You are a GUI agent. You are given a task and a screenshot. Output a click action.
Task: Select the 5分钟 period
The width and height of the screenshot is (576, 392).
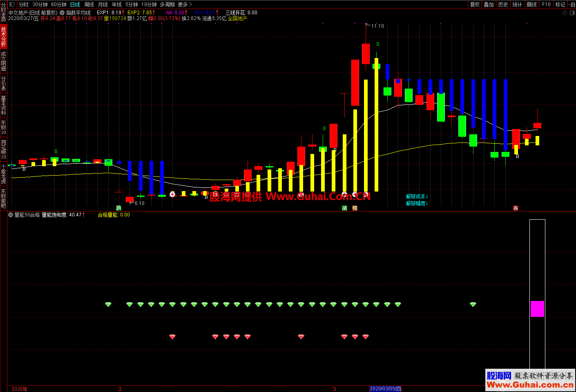click(132, 4)
